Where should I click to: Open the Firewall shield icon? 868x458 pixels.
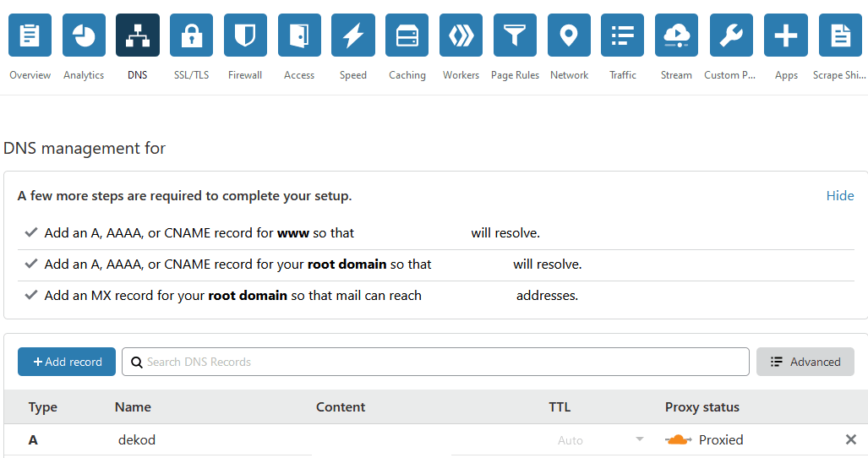pos(245,35)
